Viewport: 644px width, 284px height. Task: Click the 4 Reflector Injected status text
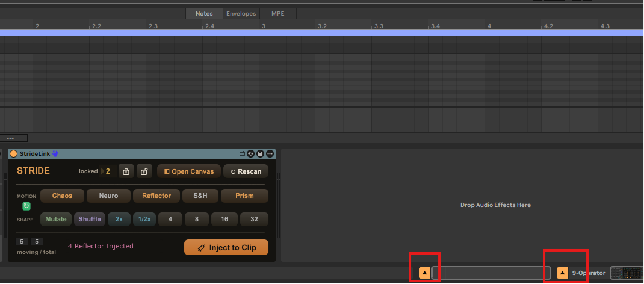101,246
